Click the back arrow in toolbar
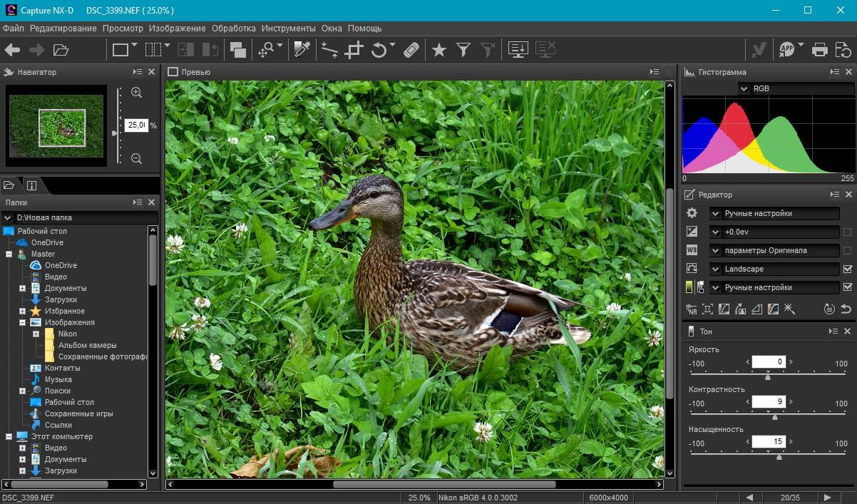The height and width of the screenshot is (504, 857). pos(12,50)
